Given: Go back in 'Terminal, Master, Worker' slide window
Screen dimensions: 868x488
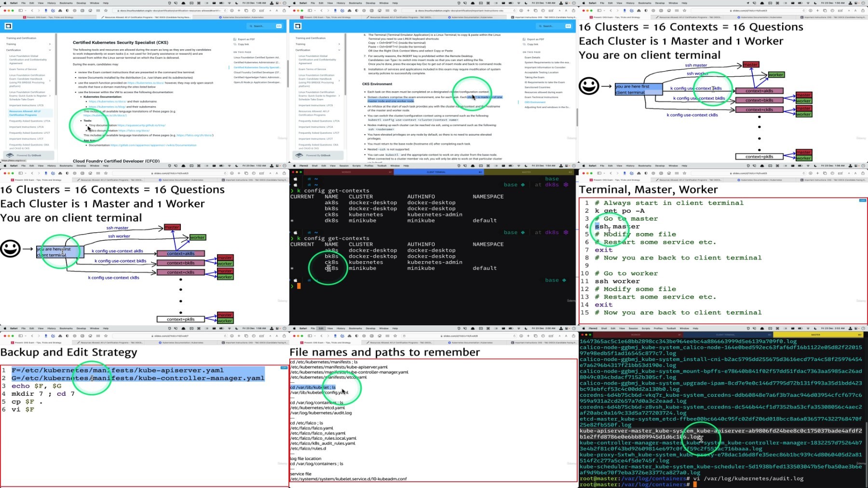Looking at the screenshot, I should 611,173.
